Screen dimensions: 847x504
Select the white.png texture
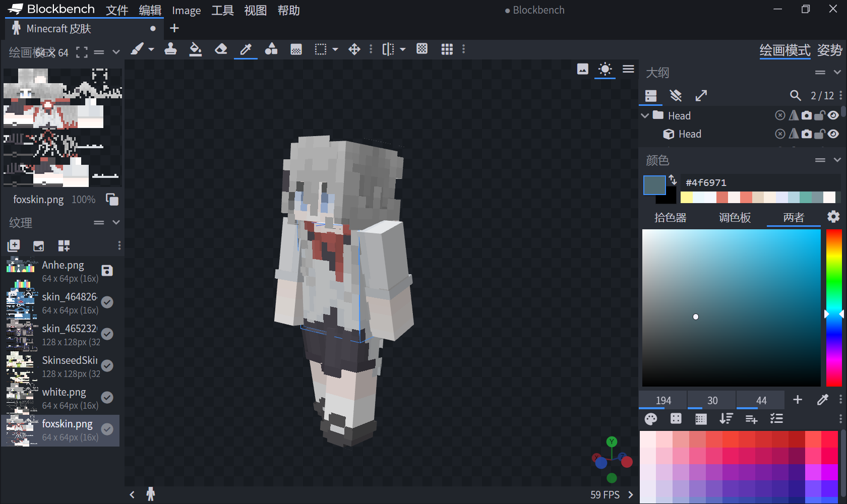tap(60, 398)
